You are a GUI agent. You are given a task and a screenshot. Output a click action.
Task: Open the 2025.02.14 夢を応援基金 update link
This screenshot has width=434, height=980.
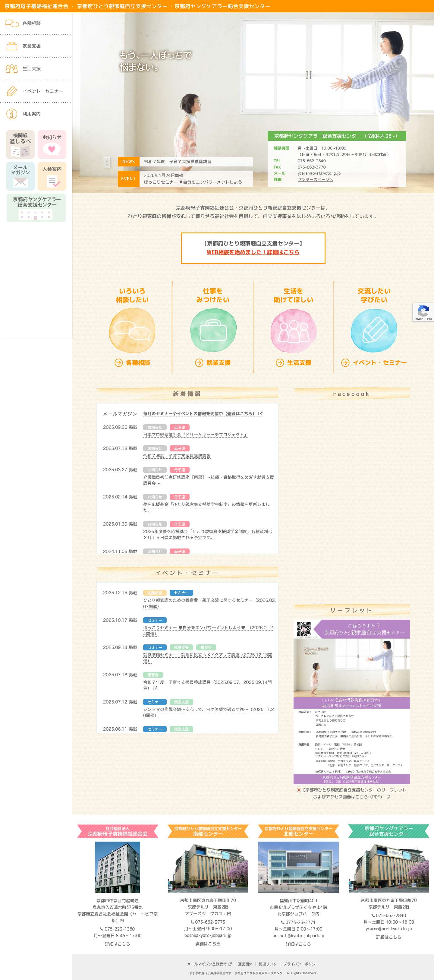click(206, 507)
